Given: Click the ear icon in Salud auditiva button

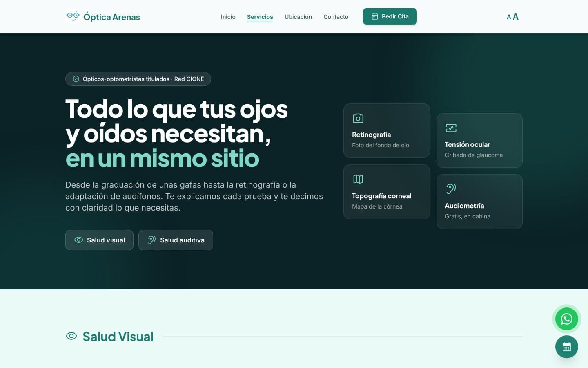Looking at the screenshot, I should [x=152, y=240].
